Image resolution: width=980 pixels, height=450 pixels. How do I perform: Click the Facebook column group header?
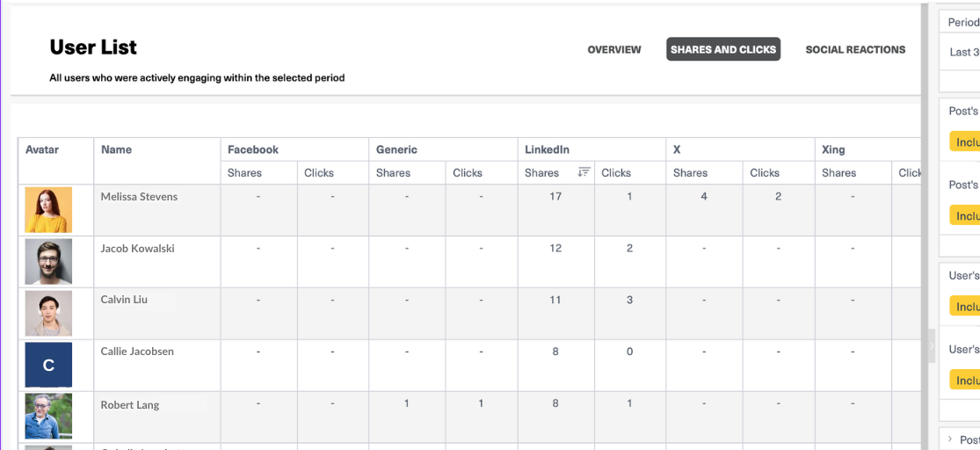point(253,149)
